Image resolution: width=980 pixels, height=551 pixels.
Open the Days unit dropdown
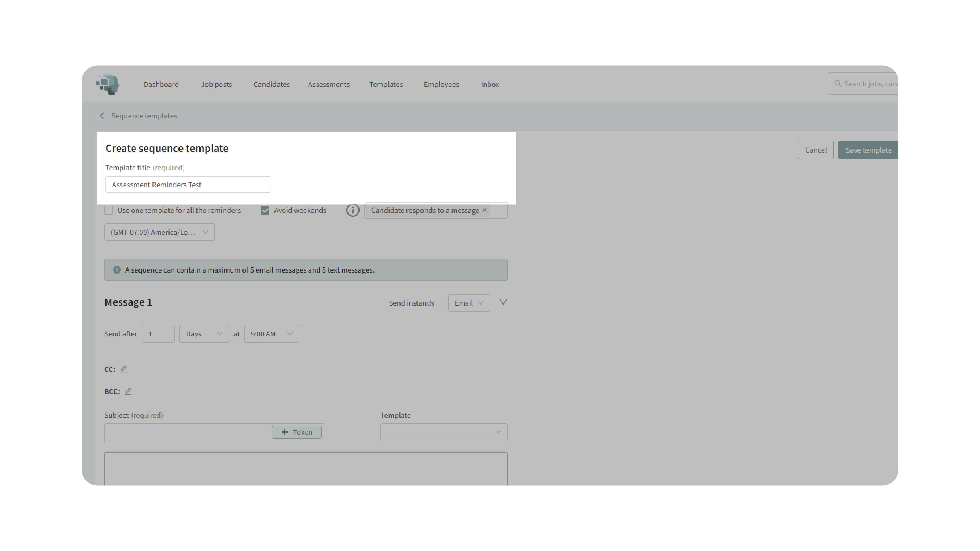coord(204,334)
